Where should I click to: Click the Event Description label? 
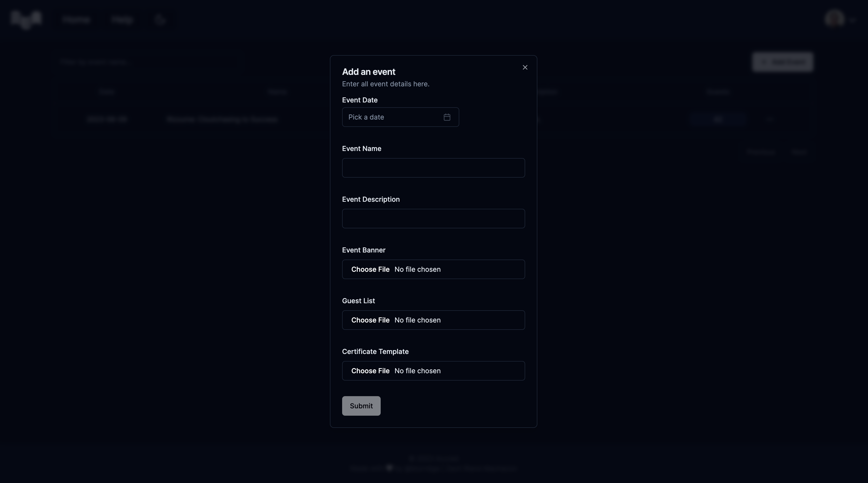[371, 199]
